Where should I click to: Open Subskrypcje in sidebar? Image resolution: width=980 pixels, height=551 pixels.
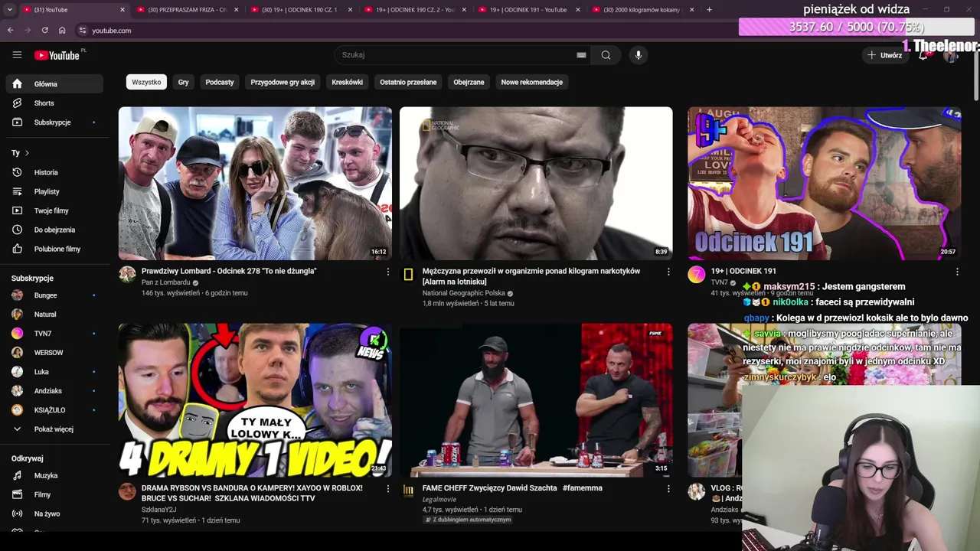click(x=54, y=122)
